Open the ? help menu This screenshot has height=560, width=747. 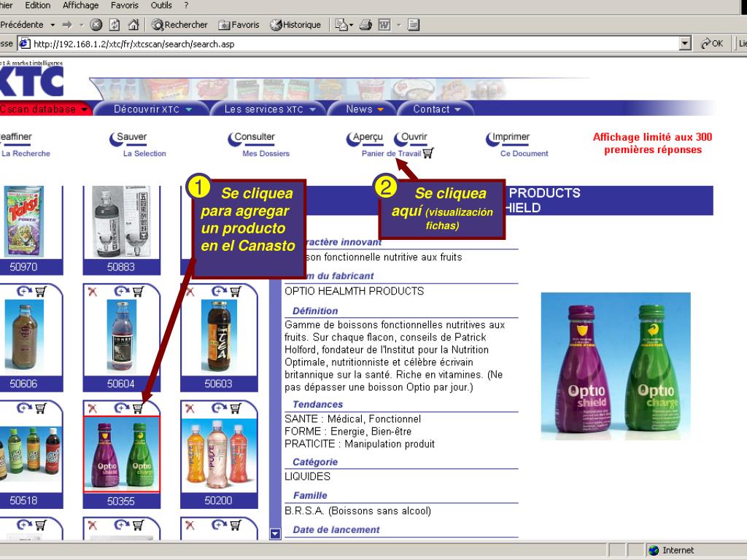[x=186, y=5]
